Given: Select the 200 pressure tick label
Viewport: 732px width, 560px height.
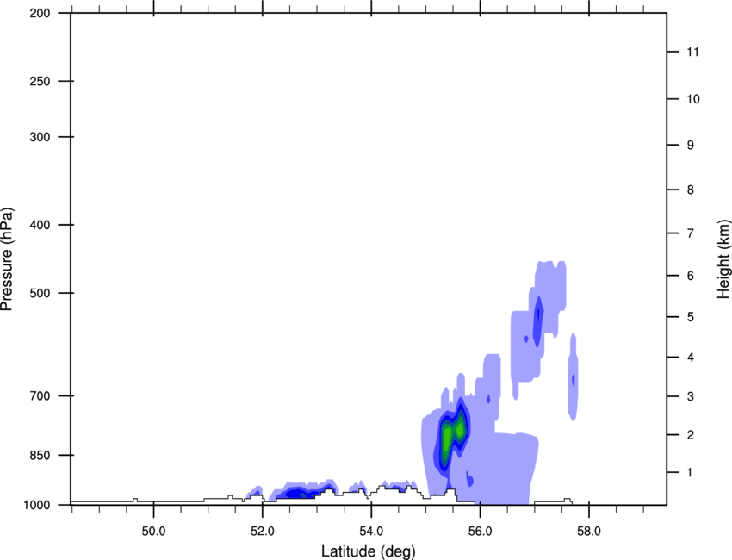Looking at the screenshot, I should [40, 13].
